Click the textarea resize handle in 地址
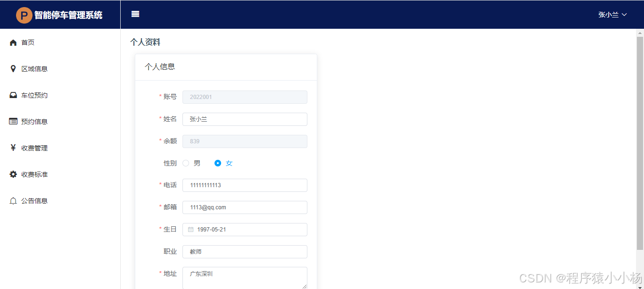Screen dimensions: 644x289 304,286
